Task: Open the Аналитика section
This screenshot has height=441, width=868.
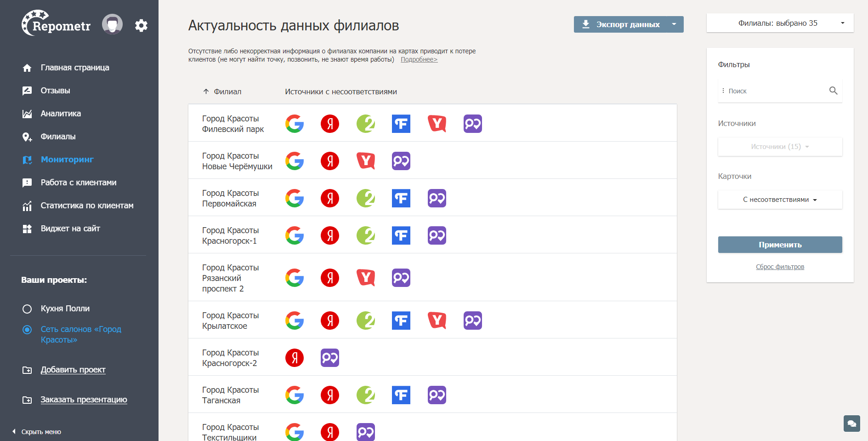Action: click(x=61, y=114)
